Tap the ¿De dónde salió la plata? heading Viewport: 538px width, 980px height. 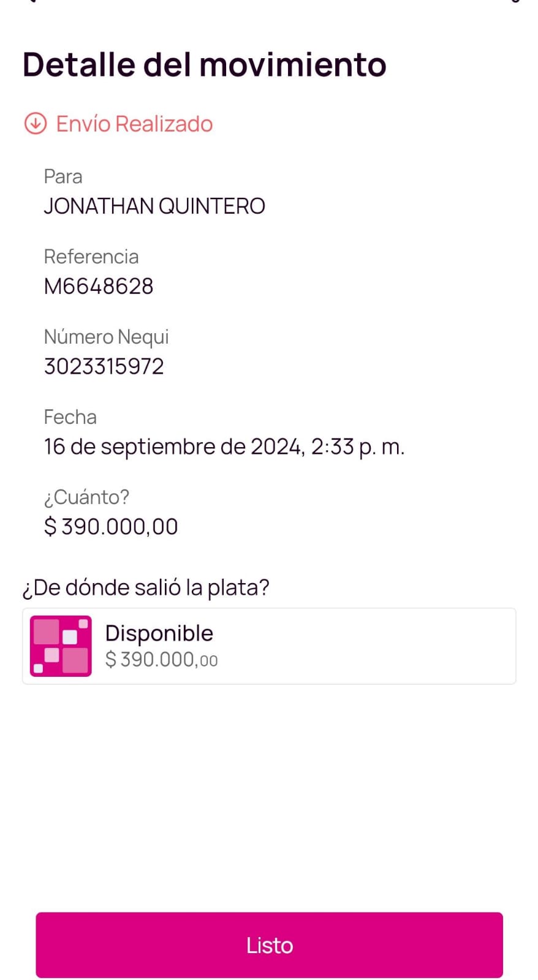coord(146,587)
